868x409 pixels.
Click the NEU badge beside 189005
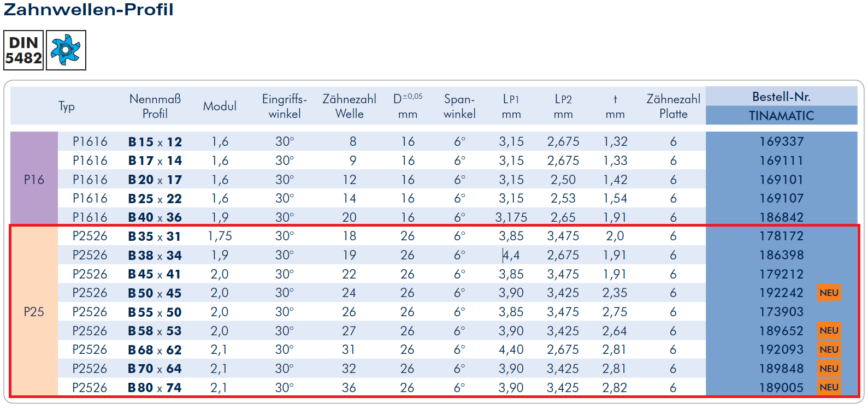click(x=829, y=387)
